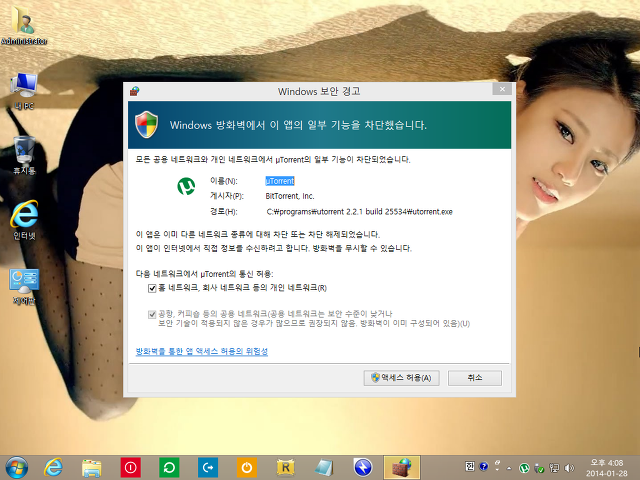Open the blue lightning bolt taskbar icon

pyautogui.click(x=363, y=468)
